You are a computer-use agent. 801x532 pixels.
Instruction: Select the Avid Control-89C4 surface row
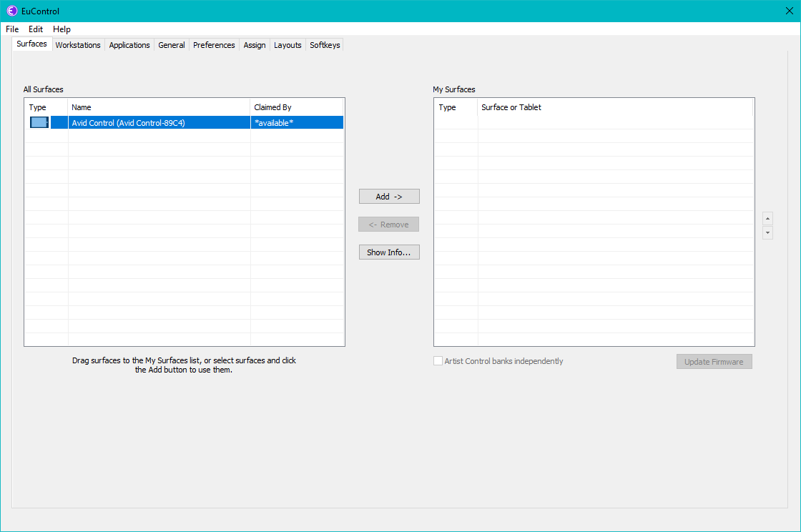[159, 123]
